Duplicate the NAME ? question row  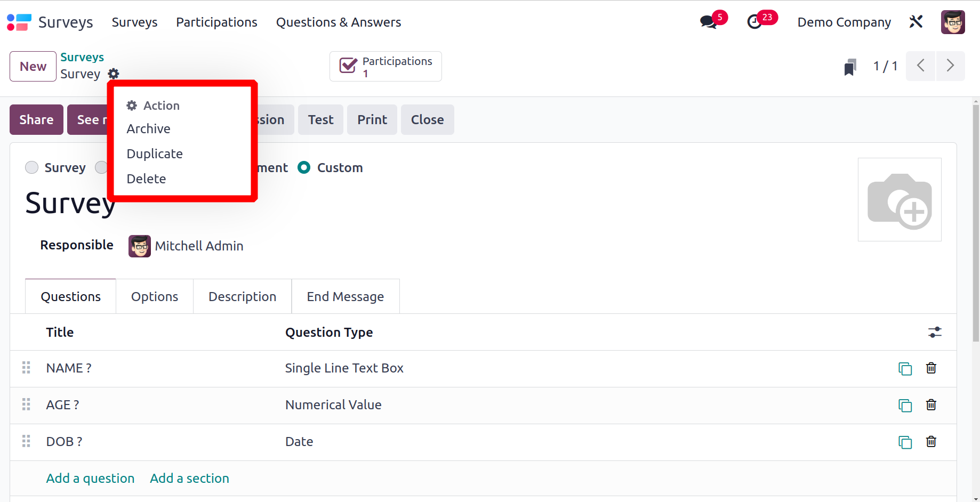point(905,368)
